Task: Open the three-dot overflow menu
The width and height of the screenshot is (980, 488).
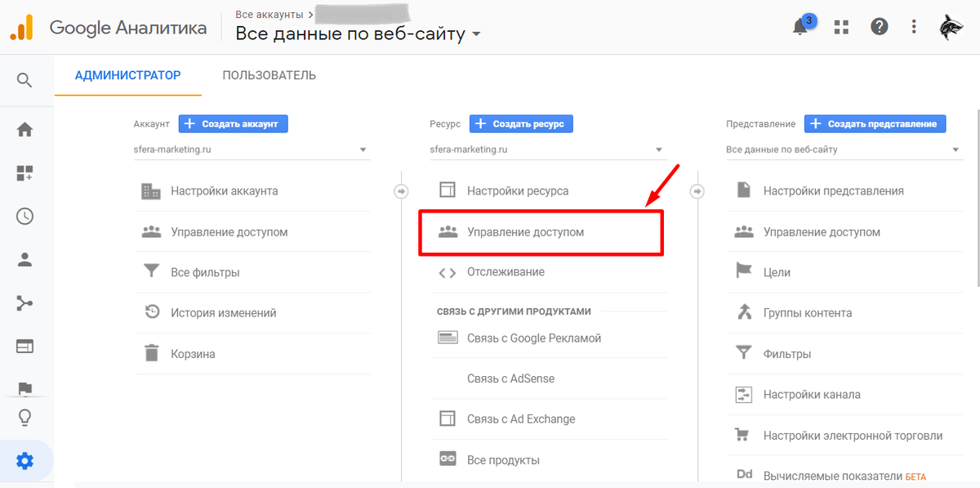Action: [x=914, y=26]
